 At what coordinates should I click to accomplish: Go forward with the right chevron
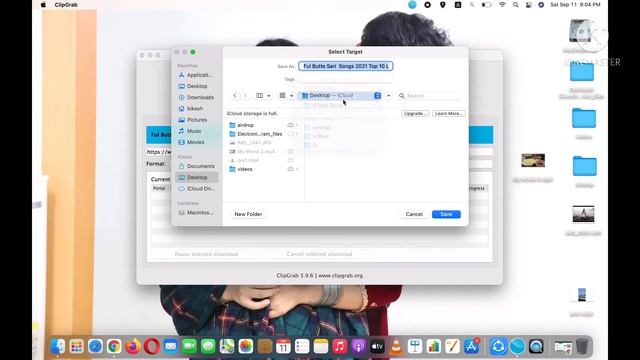[x=245, y=96]
